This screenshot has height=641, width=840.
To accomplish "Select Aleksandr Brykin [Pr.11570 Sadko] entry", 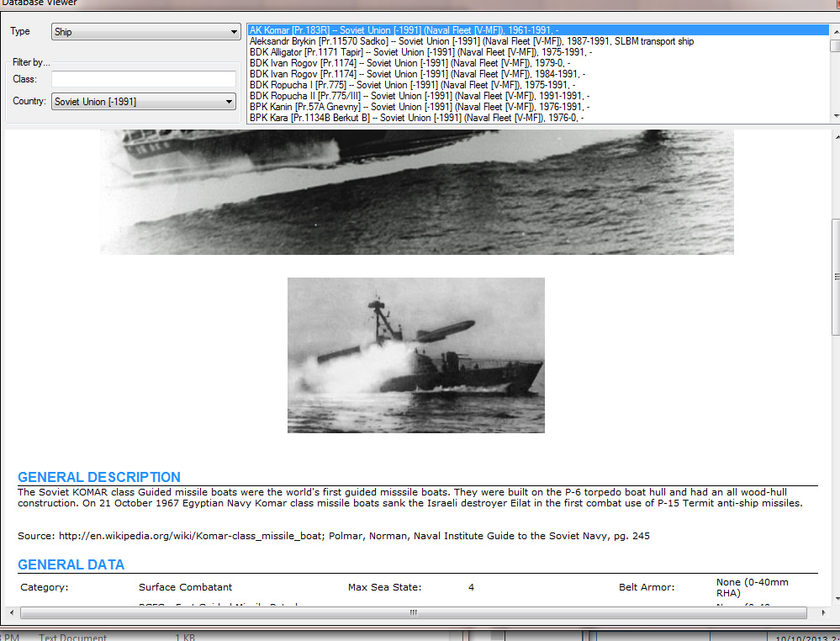I will coord(538,41).
